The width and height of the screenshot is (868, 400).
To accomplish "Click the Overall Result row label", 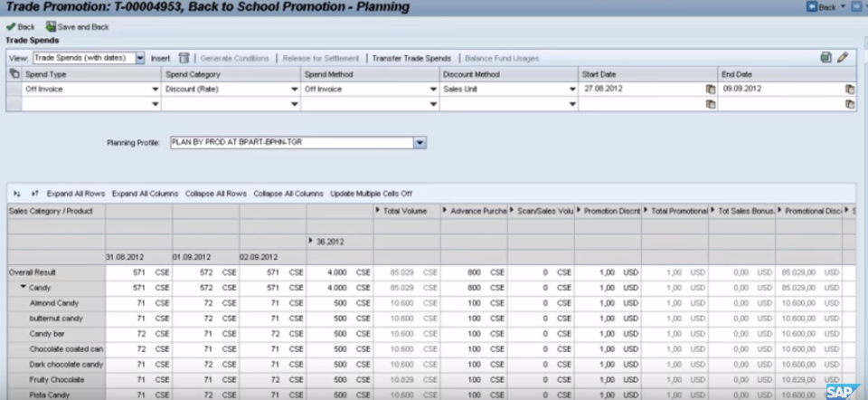I will coord(33,272).
